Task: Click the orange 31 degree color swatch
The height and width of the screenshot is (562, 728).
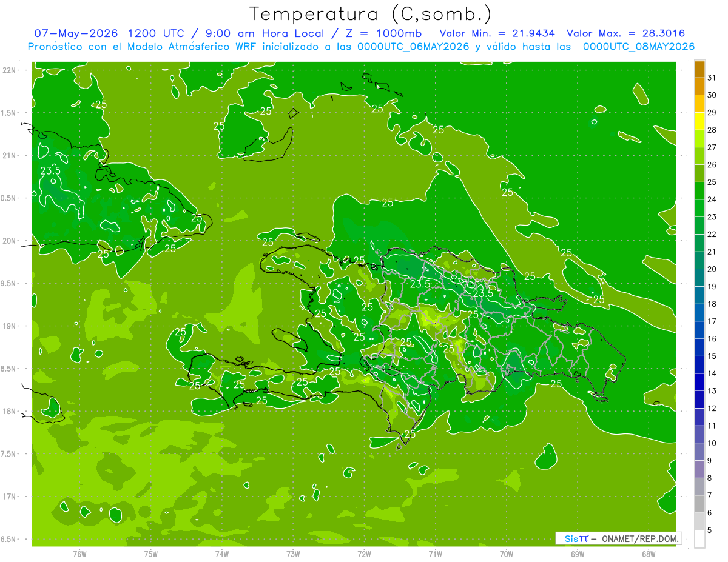Action: tap(699, 70)
